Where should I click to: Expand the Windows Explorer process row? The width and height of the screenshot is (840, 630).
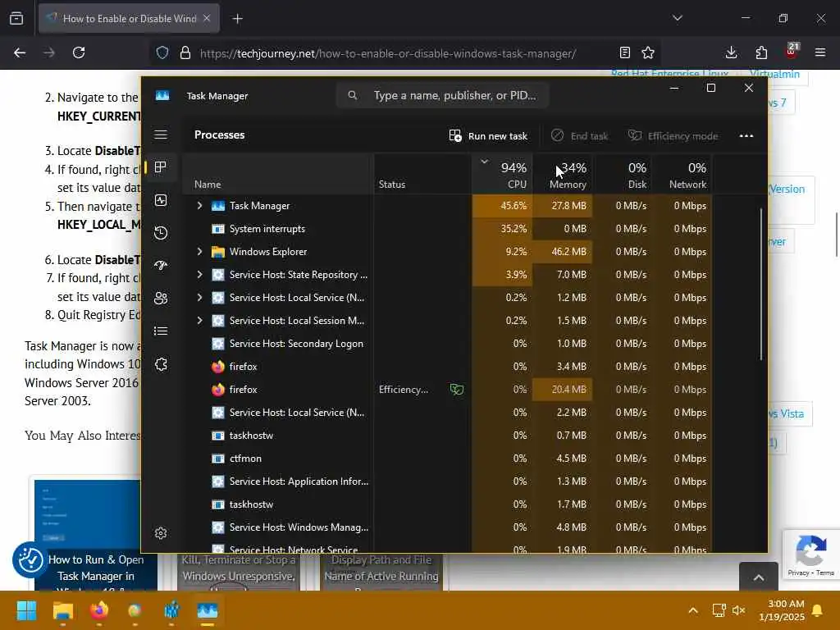199,252
